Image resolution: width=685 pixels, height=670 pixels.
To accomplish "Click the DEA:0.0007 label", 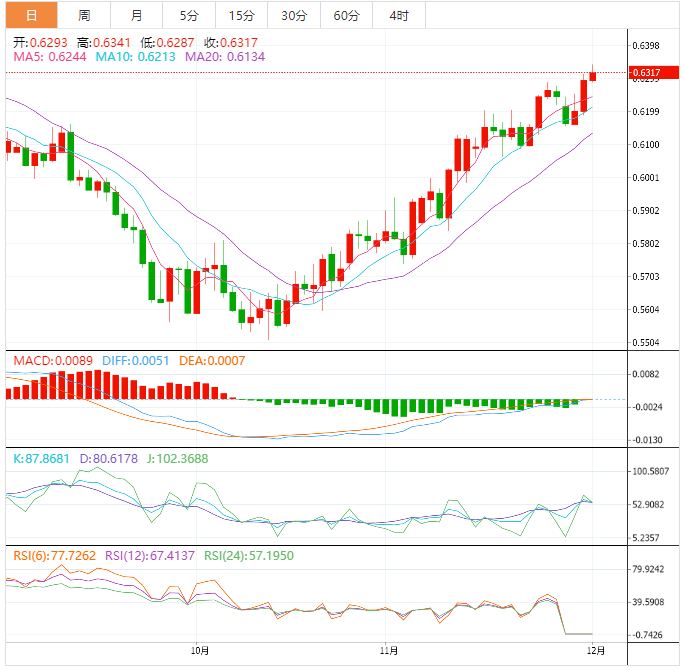I will 212,361.
